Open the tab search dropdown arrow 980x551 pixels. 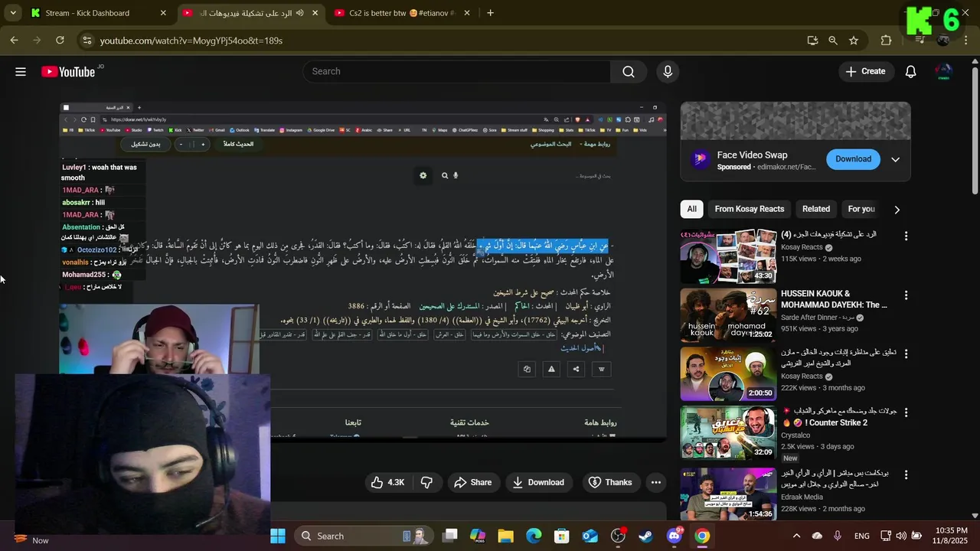(x=11, y=13)
